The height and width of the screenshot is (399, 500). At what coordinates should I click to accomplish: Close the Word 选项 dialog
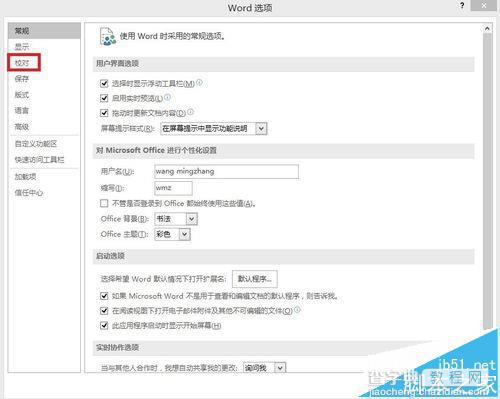click(x=484, y=6)
